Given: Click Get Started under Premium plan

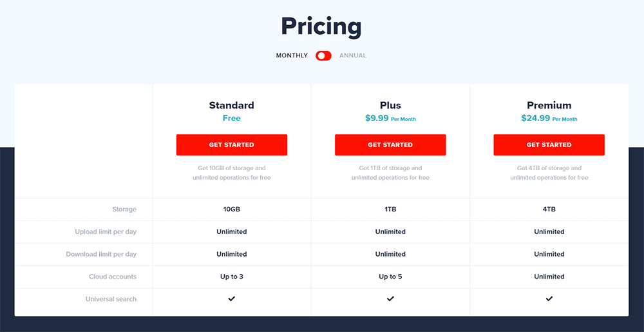Looking at the screenshot, I should (x=549, y=145).
